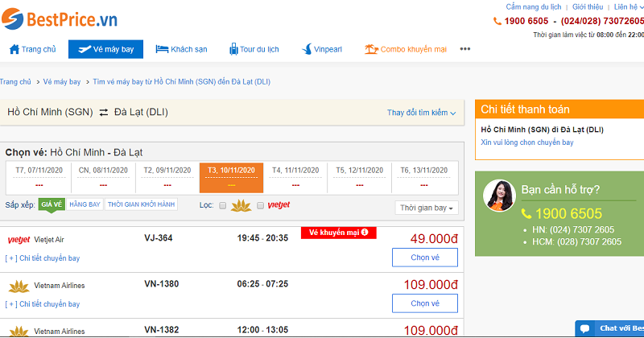Click the airplane icon in Vé máy bay
Viewport: 644px width, 338px height.
tap(85, 49)
